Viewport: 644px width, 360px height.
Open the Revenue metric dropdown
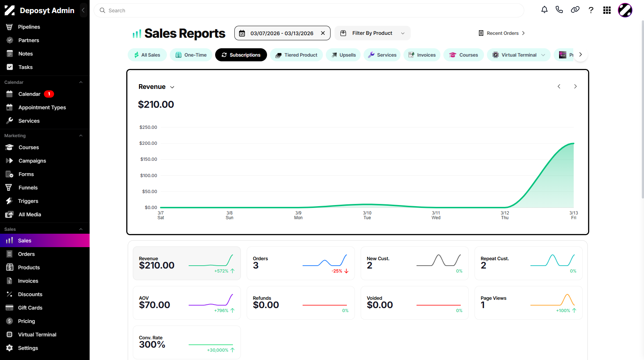pos(156,87)
